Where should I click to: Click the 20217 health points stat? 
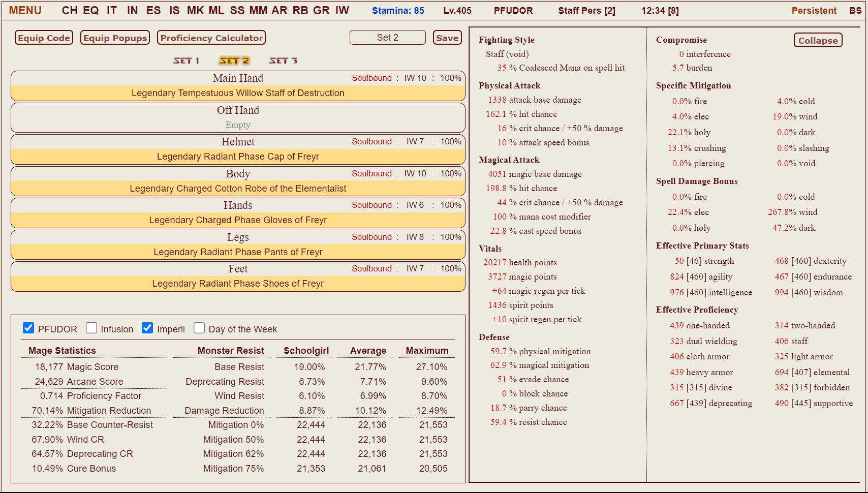point(520,262)
